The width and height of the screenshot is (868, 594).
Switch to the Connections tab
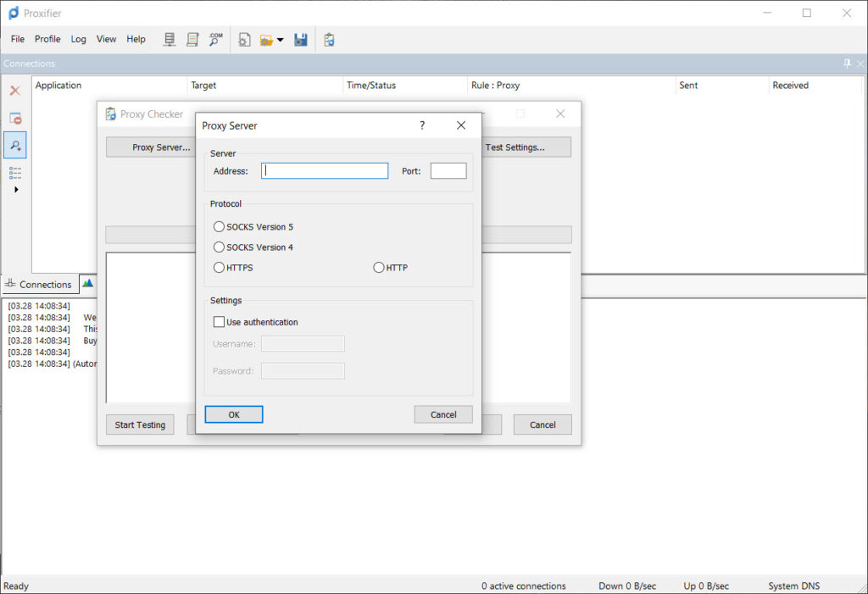(39, 285)
